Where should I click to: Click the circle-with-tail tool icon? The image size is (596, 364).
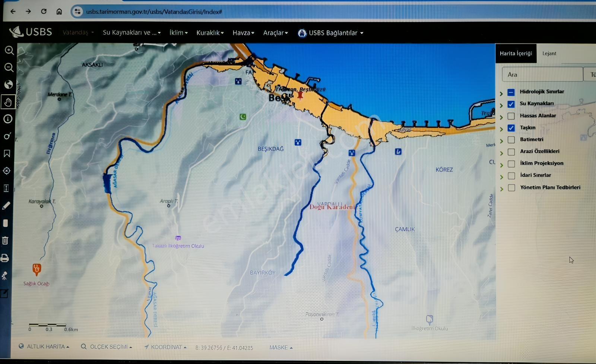7,136
